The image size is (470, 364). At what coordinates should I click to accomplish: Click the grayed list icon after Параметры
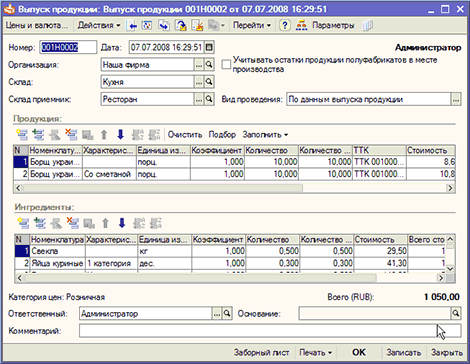[367, 26]
